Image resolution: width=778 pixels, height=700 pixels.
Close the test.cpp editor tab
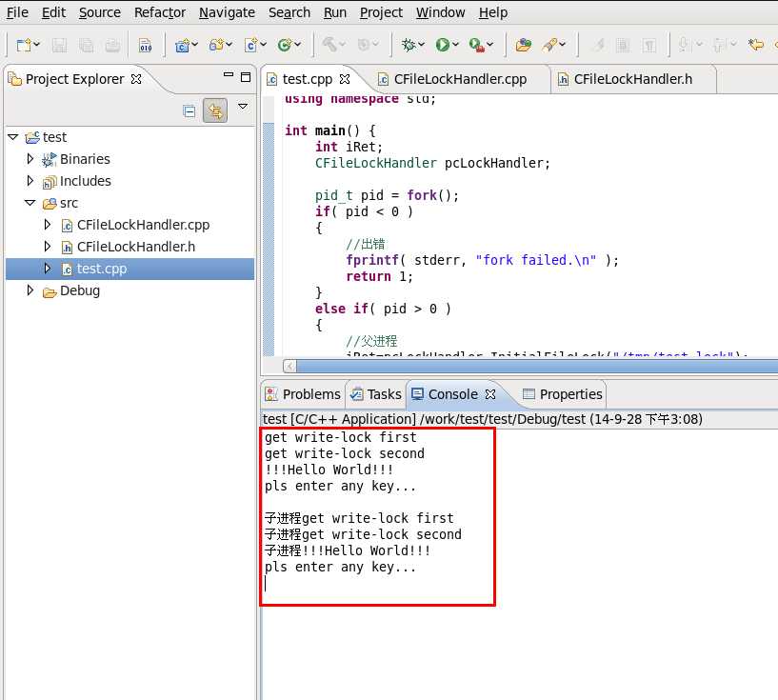(x=345, y=79)
